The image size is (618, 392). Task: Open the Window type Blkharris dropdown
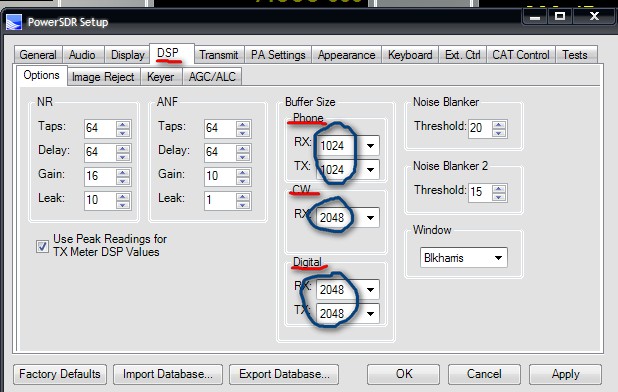[x=464, y=258]
